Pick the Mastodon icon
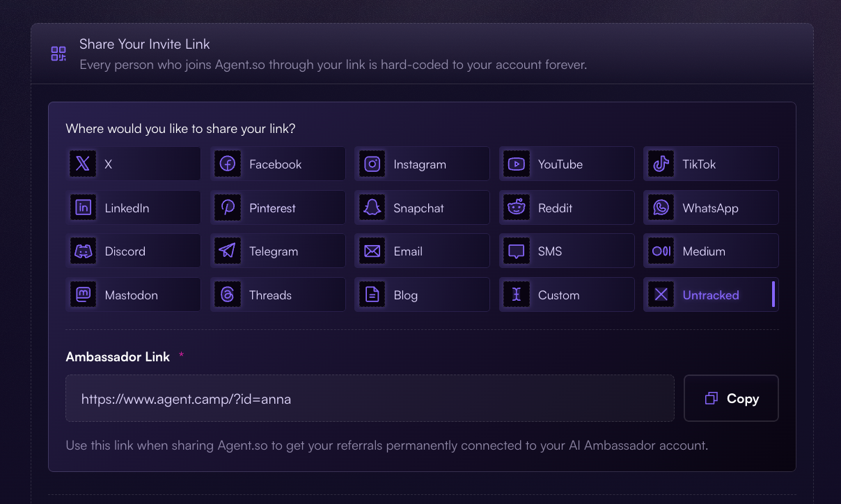 click(83, 295)
